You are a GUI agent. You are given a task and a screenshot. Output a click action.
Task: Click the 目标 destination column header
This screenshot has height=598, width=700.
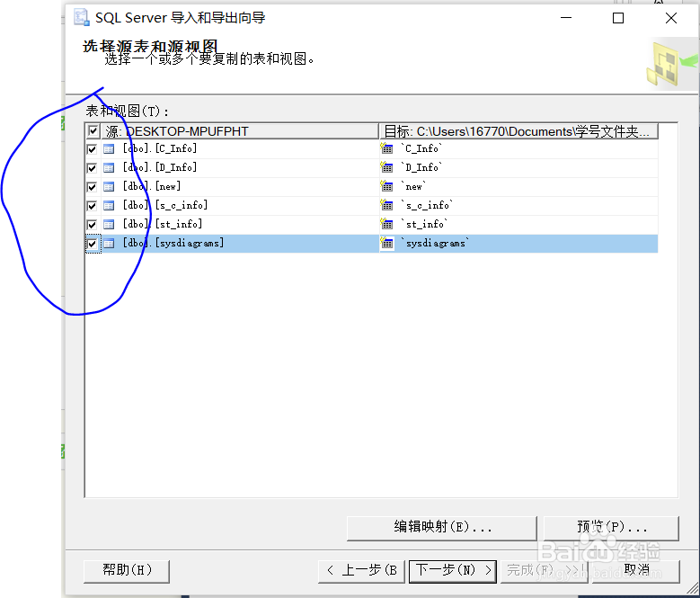click(518, 131)
